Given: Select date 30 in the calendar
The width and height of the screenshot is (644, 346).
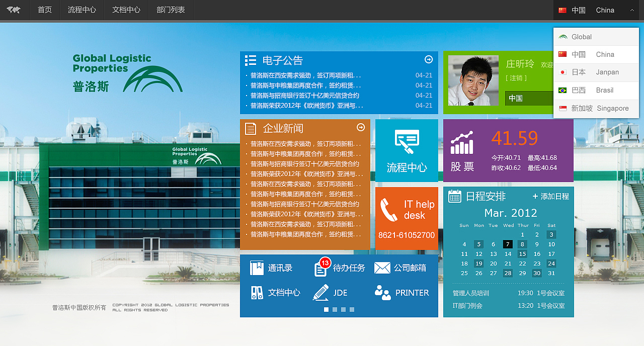Looking at the screenshot, I should (537, 273).
